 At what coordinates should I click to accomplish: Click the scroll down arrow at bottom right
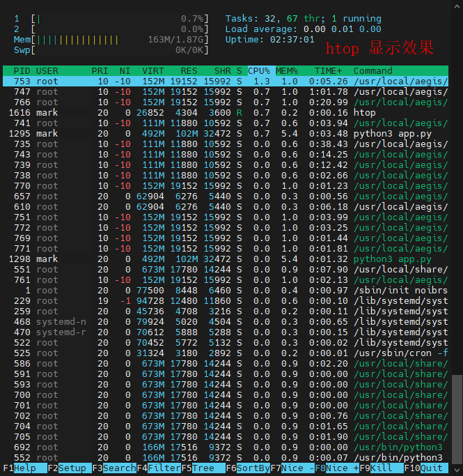[457, 470]
